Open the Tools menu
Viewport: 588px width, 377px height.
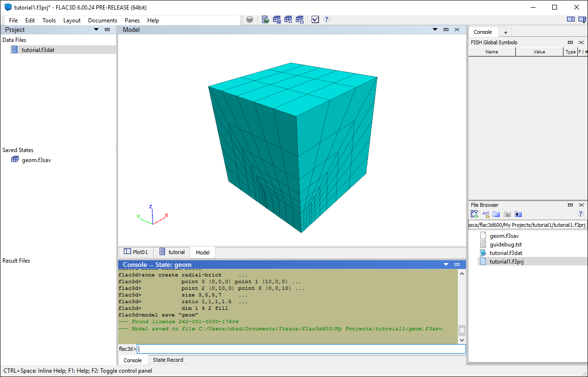coord(49,20)
